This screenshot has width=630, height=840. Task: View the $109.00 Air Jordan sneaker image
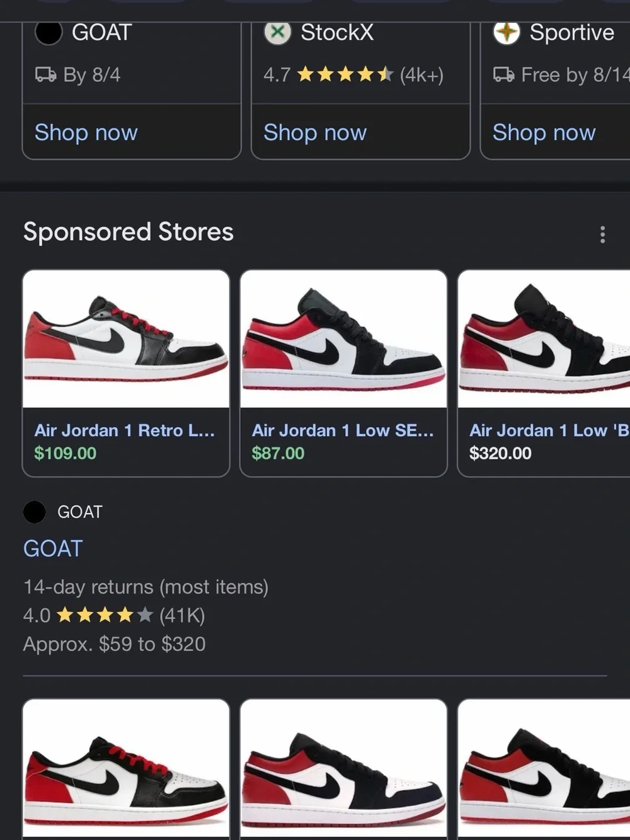point(126,339)
